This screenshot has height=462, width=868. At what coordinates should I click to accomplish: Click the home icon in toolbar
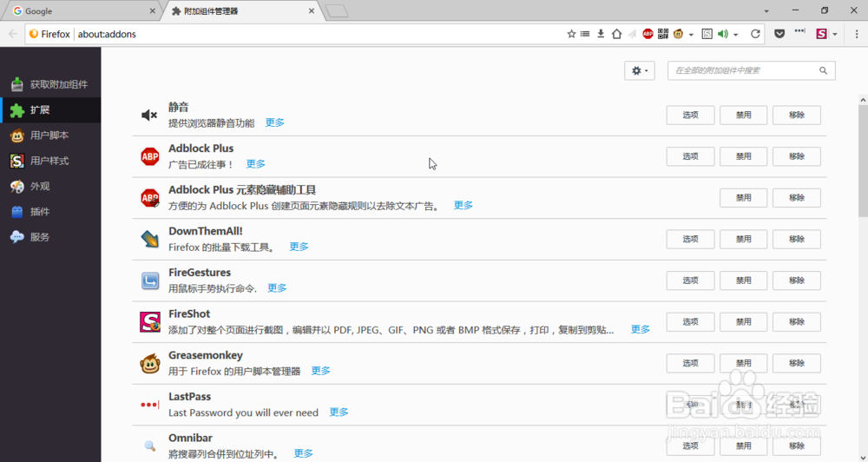[x=616, y=34]
